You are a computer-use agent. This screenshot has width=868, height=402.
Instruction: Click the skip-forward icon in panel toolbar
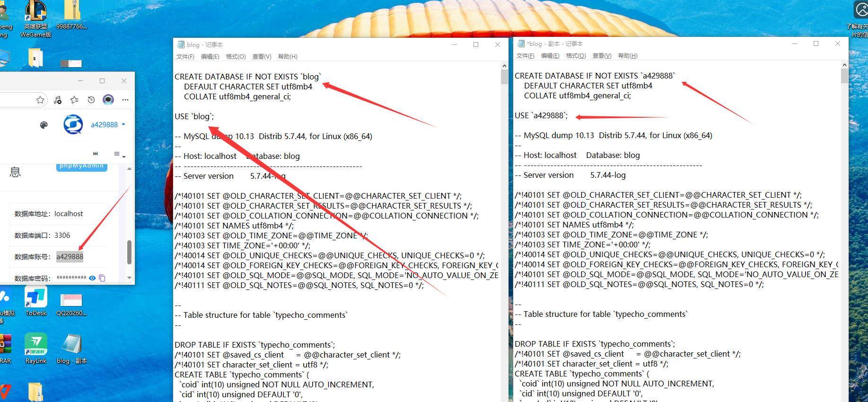(x=96, y=154)
